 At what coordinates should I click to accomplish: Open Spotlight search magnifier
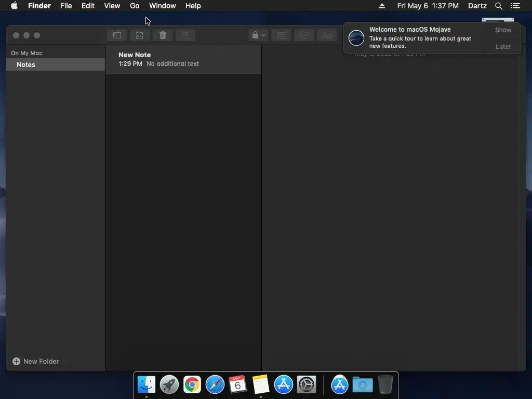pos(498,6)
